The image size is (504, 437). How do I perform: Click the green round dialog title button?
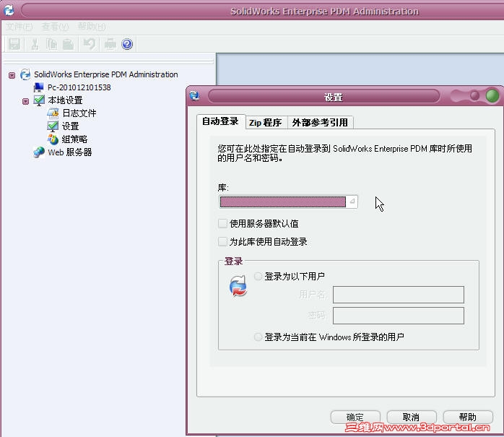(x=492, y=95)
